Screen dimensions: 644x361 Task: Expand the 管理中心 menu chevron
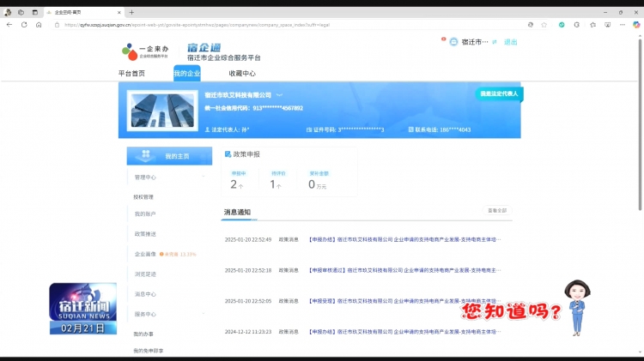[204, 177]
